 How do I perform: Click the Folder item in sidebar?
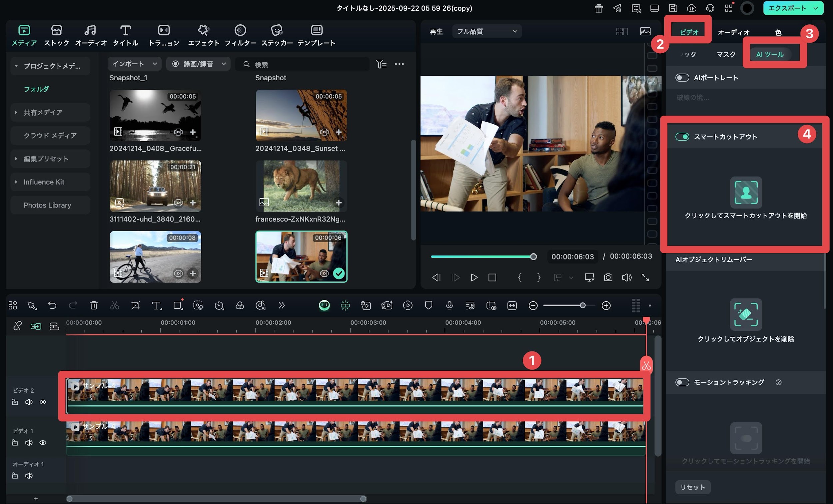pyautogui.click(x=37, y=89)
